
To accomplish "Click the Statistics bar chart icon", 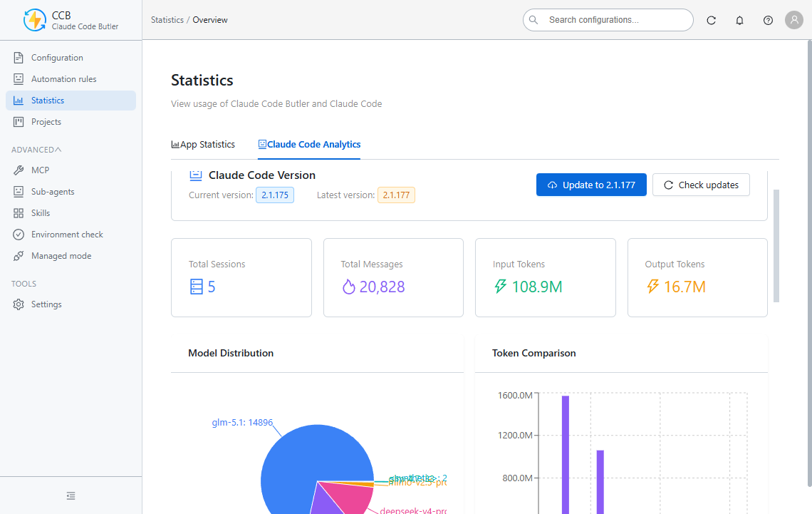I will tap(19, 101).
